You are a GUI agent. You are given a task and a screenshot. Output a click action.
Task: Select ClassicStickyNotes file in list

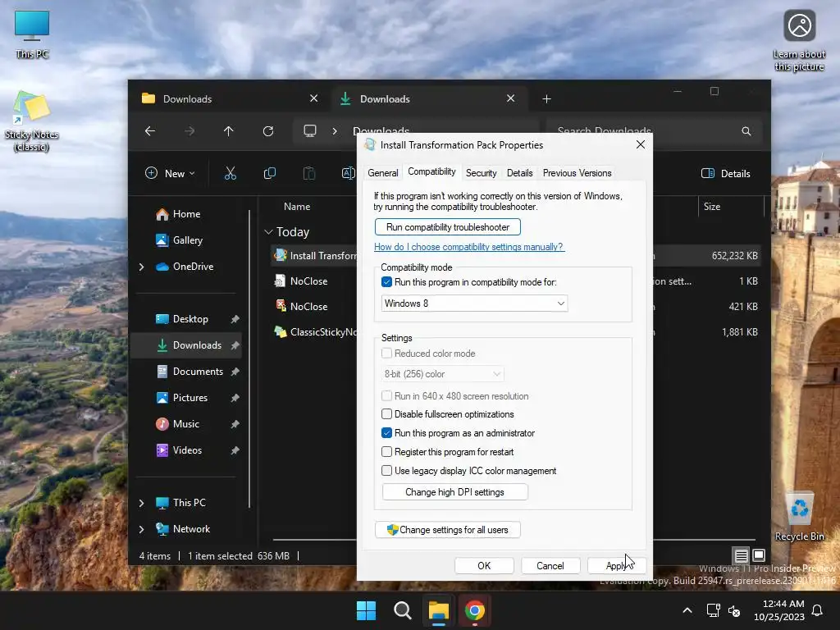tap(315, 332)
